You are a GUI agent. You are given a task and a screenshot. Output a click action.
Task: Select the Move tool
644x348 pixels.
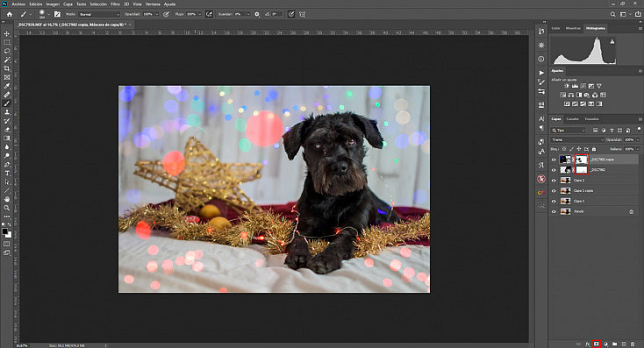pos(6,33)
